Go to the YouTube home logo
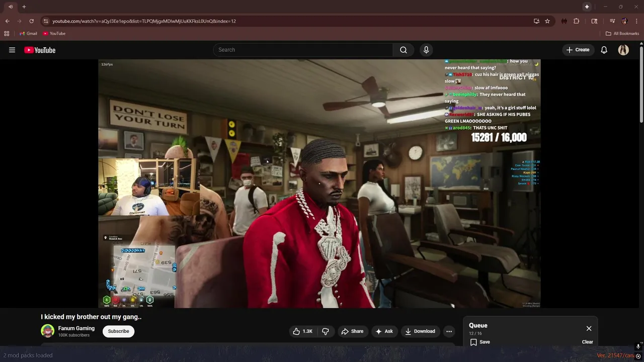 [40, 50]
